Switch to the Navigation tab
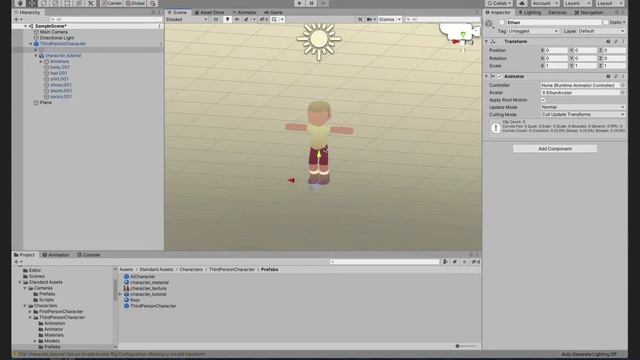The width and height of the screenshot is (640, 360). click(x=589, y=13)
